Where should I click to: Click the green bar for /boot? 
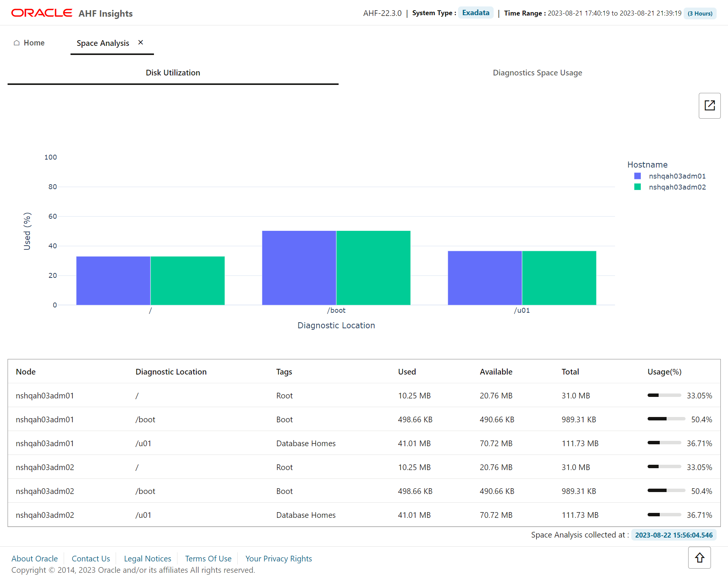pyautogui.click(x=373, y=268)
